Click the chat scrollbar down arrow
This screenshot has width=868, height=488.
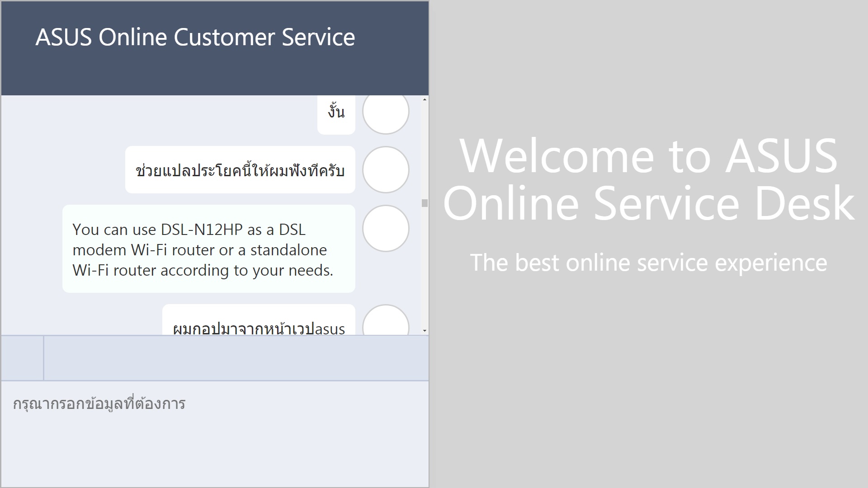(x=425, y=331)
